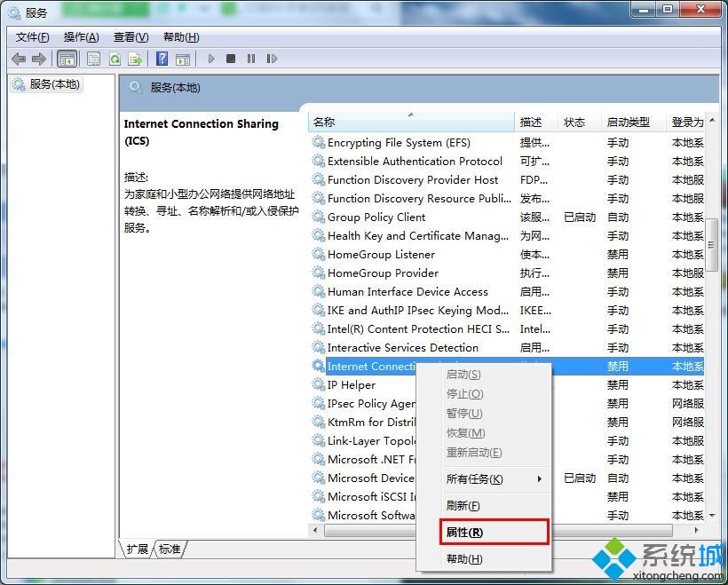The height and width of the screenshot is (585, 728).
Task: Open the blue help question-mark icon
Action: pos(162,59)
